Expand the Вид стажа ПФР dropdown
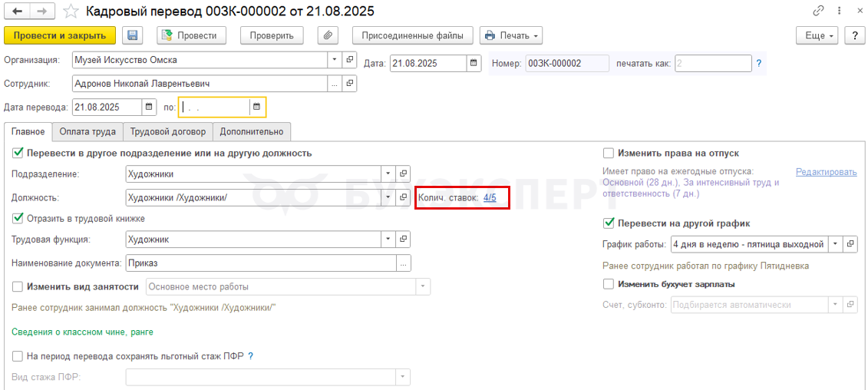This screenshot has width=868, height=390. [404, 377]
